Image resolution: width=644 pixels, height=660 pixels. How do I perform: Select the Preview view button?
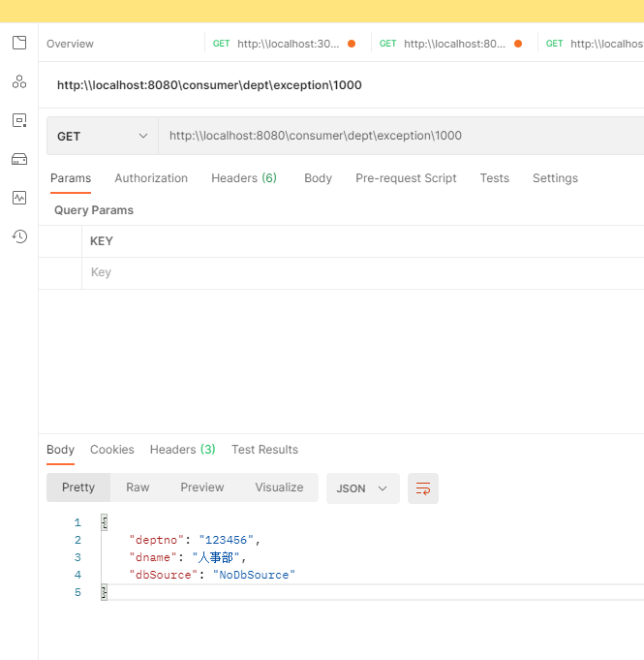(201, 487)
